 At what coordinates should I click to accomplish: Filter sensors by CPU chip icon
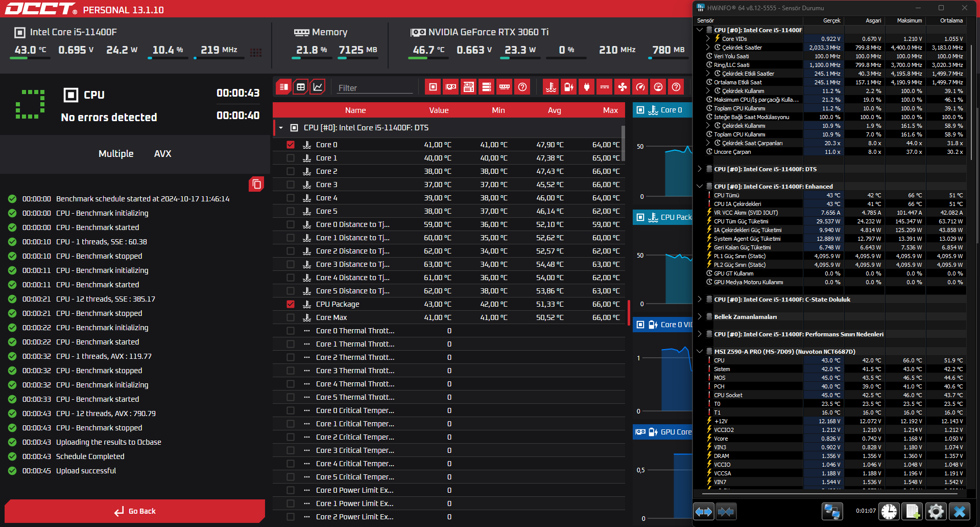point(433,87)
